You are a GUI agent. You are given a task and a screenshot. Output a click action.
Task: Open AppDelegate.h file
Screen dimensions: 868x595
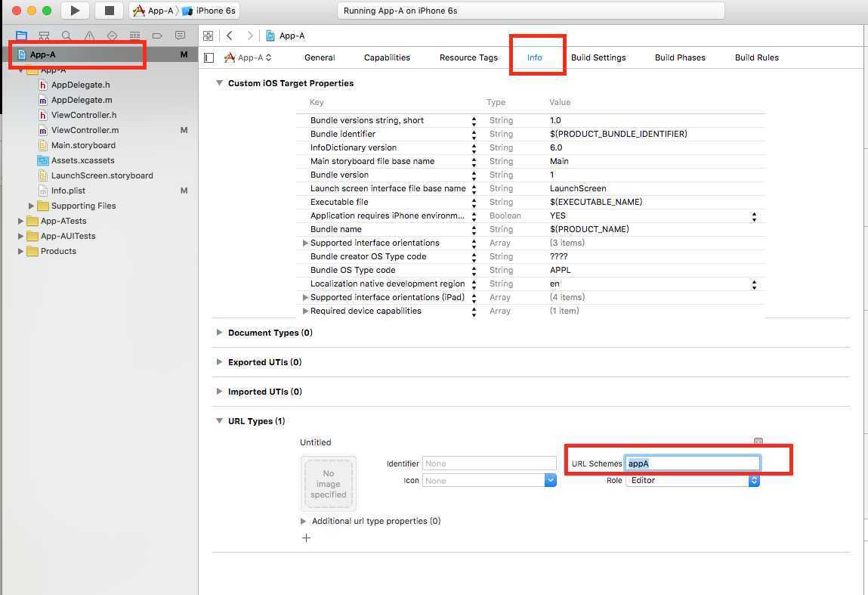click(80, 85)
